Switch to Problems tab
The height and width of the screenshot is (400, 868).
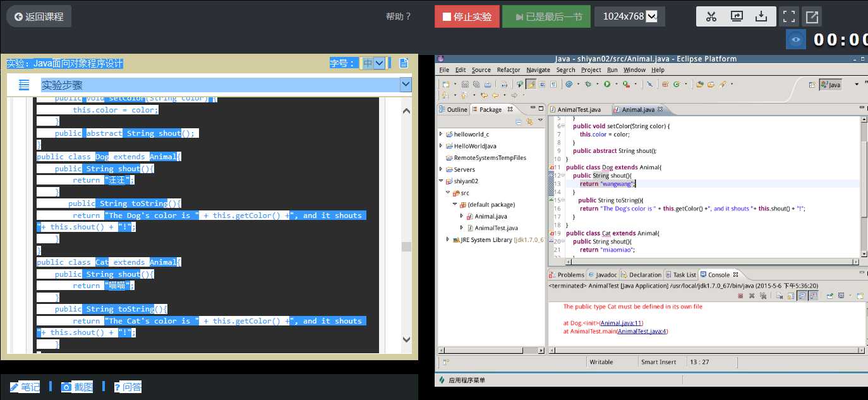(x=567, y=275)
